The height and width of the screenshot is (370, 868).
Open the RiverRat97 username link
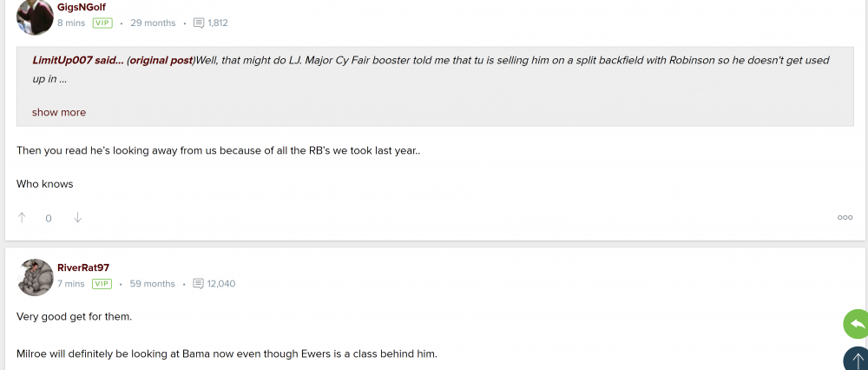(x=83, y=268)
